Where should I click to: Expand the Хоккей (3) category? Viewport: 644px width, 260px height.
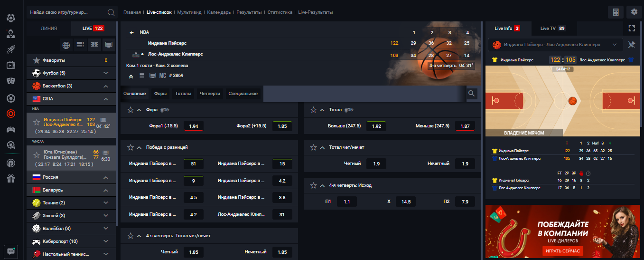point(106,216)
